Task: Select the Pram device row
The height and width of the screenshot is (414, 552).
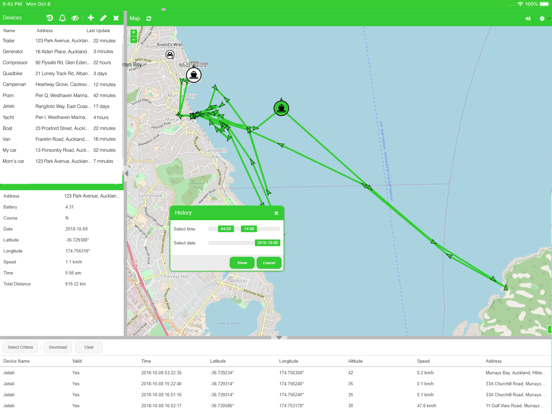Action: [61, 95]
